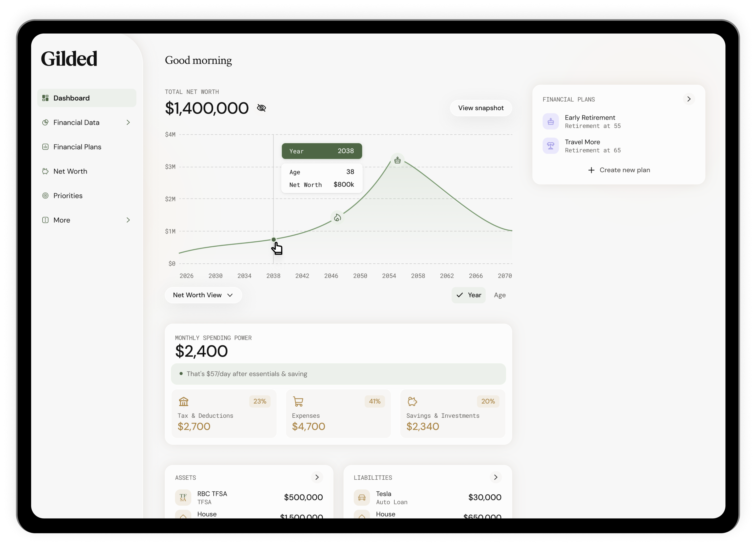Click the Net Worth piggy bank icon

45,171
